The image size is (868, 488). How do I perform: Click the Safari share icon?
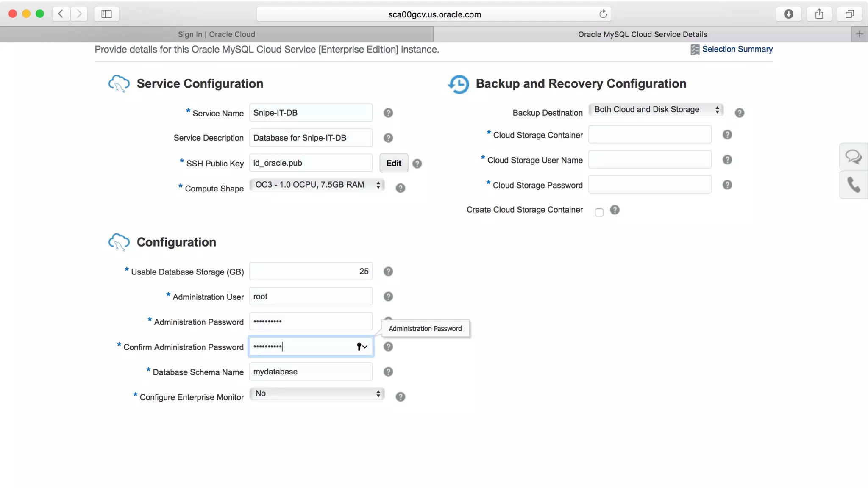[x=819, y=14]
